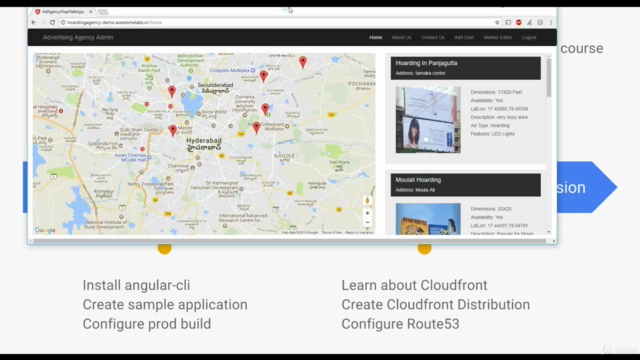Click the Charminar place marker
This screenshot has height=360, width=640.
click(193, 167)
